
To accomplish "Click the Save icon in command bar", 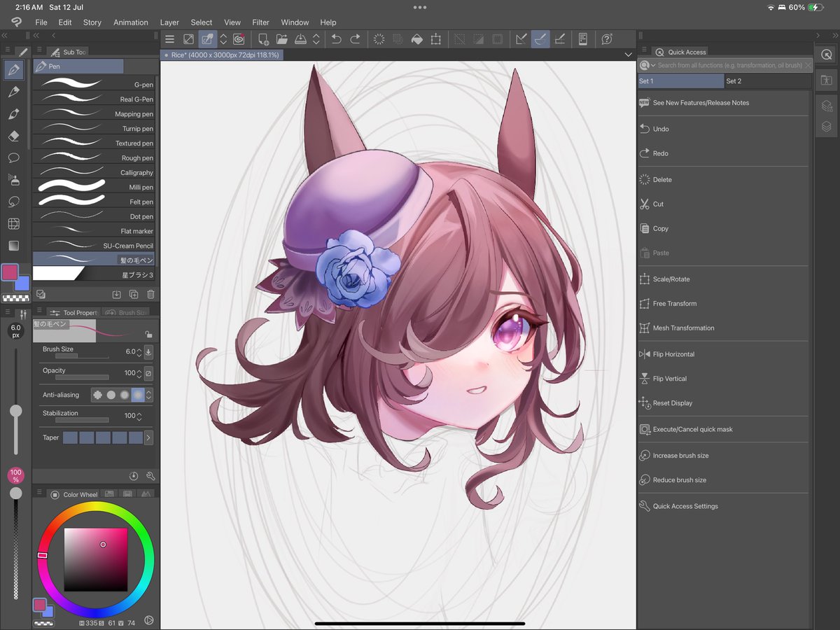I will click(300, 39).
